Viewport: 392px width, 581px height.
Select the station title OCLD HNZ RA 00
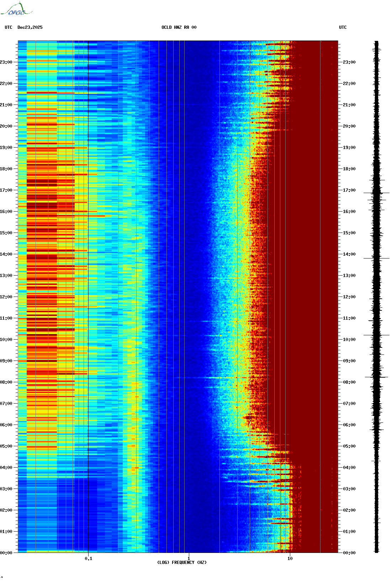pos(179,27)
